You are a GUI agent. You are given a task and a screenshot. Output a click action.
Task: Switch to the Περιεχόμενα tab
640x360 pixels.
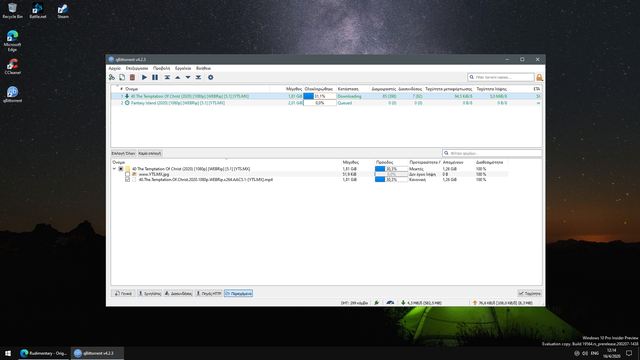click(238, 293)
